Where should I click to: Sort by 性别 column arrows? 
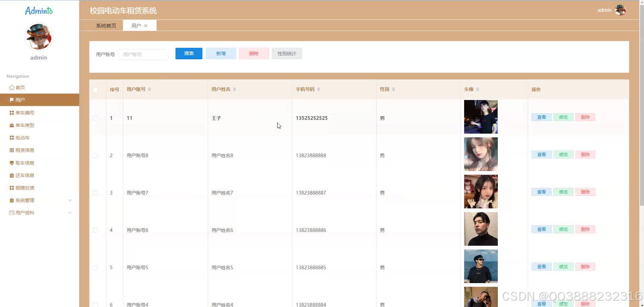pyautogui.click(x=393, y=89)
